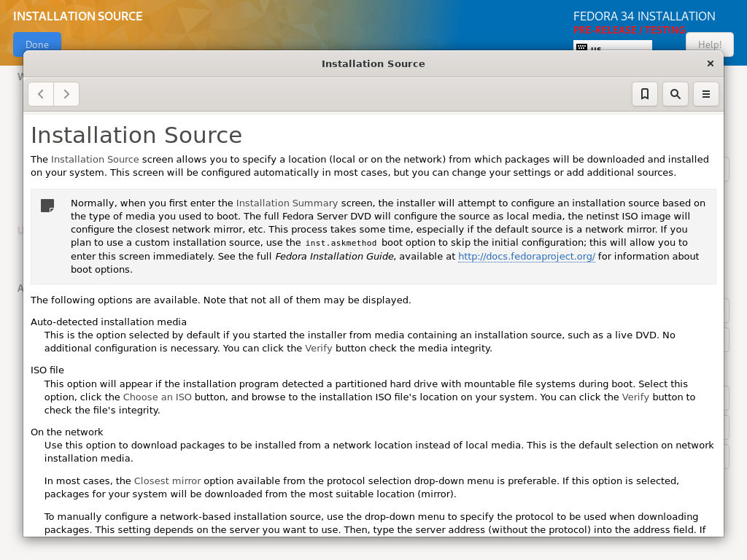
Task: Click the keyboard layout indicator icon
Action: (581, 47)
